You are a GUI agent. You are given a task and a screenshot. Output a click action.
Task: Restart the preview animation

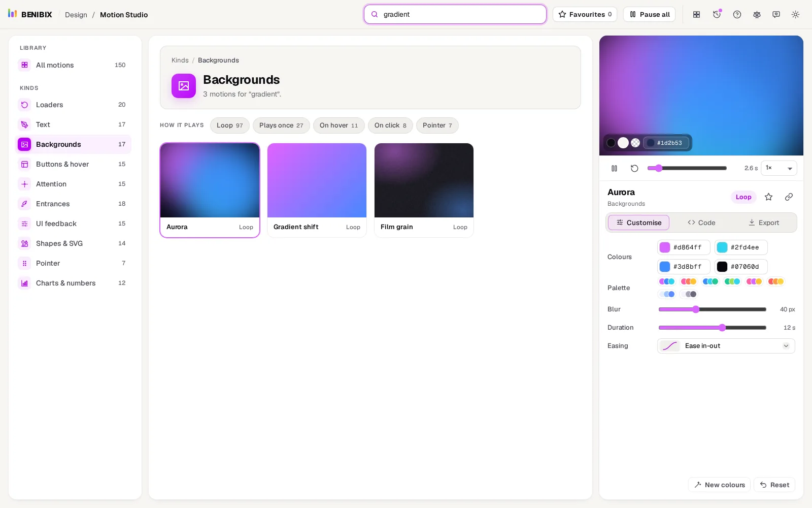click(634, 168)
